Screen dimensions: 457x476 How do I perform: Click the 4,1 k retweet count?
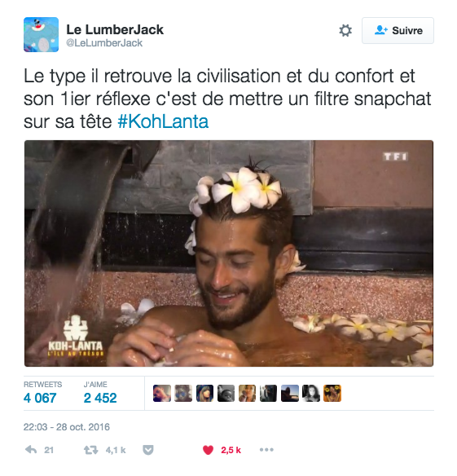(116, 450)
